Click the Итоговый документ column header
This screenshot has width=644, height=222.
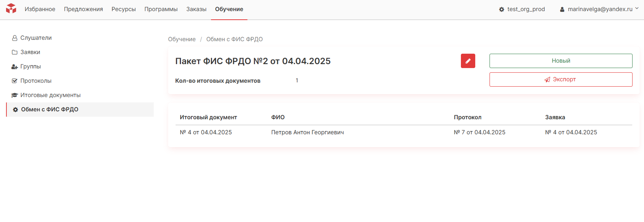[208, 117]
